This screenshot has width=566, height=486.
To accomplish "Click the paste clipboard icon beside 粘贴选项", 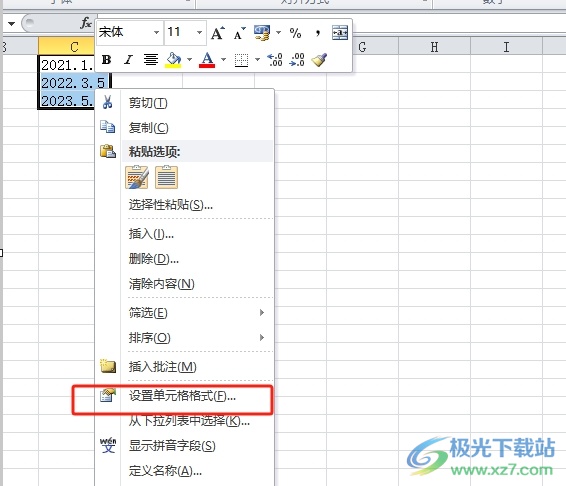I will [108, 151].
